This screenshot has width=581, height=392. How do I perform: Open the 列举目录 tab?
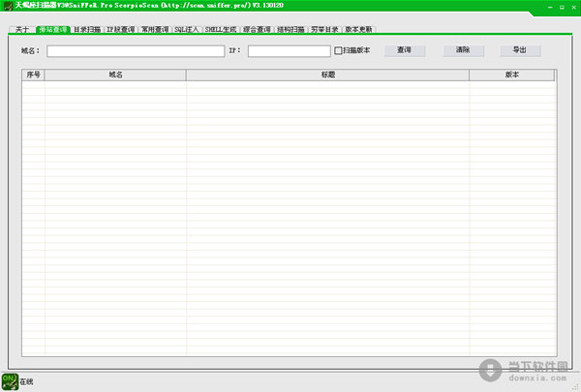pyautogui.click(x=324, y=30)
